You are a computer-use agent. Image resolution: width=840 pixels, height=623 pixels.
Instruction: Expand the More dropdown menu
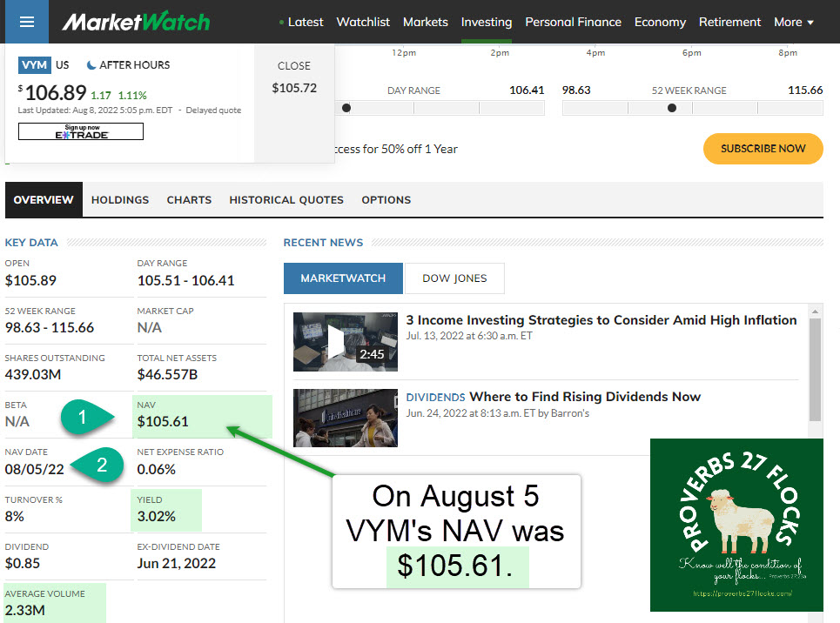pyautogui.click(x=794, y=22)
